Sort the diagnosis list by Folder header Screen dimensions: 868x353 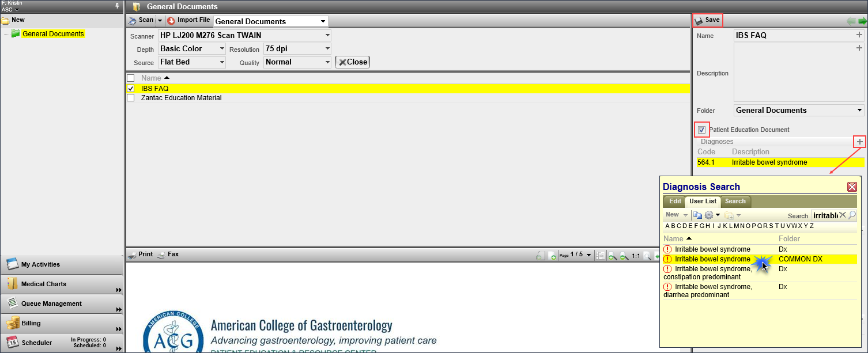[789, 238]
